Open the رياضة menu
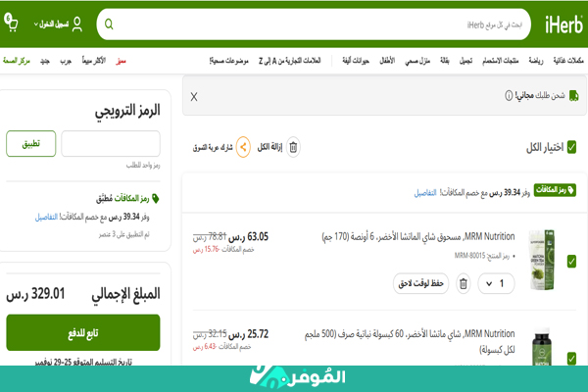Screen dimensions: 588x392 pyautogui.click(x=536, y=61)
